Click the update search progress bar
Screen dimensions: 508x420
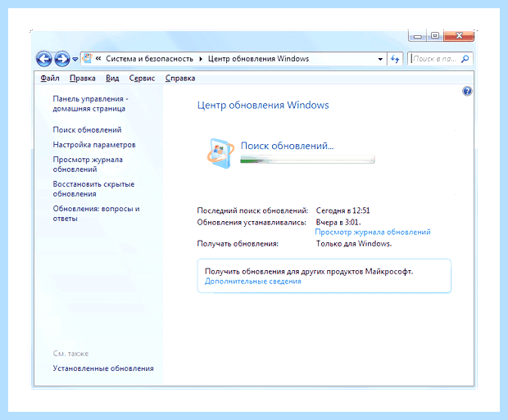[x=307, y=160]
